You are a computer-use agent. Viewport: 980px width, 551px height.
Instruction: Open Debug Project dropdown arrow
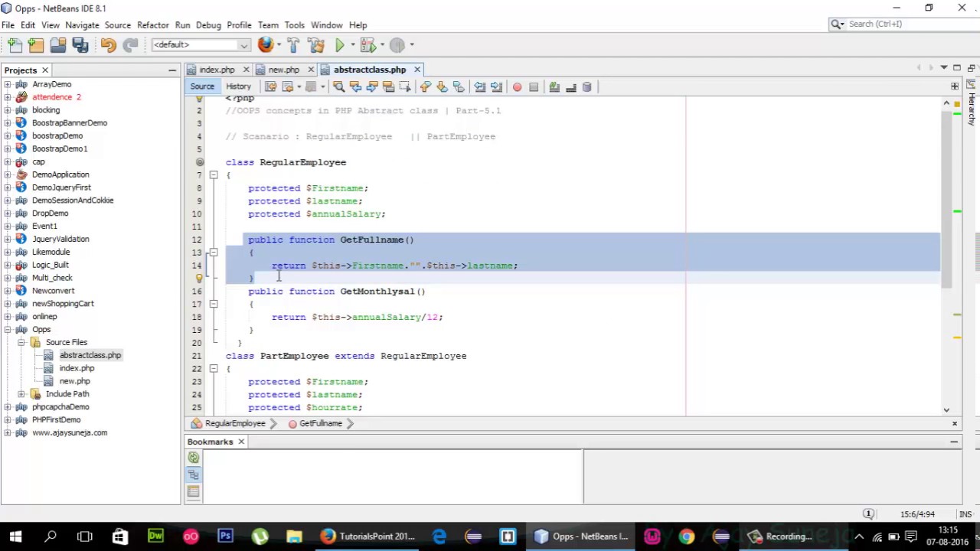(381, 45)
